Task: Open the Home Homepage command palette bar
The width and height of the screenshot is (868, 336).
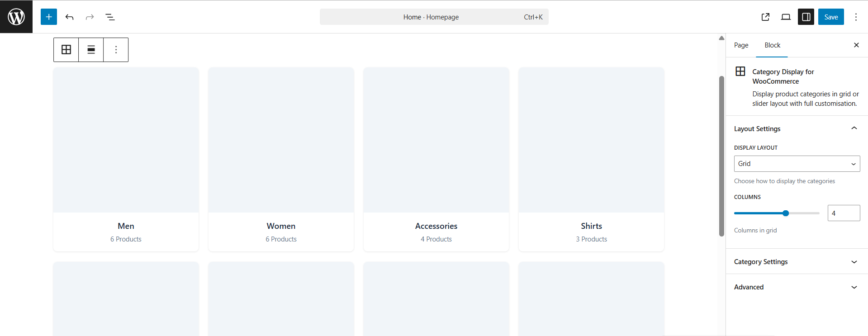Action: 434,17
